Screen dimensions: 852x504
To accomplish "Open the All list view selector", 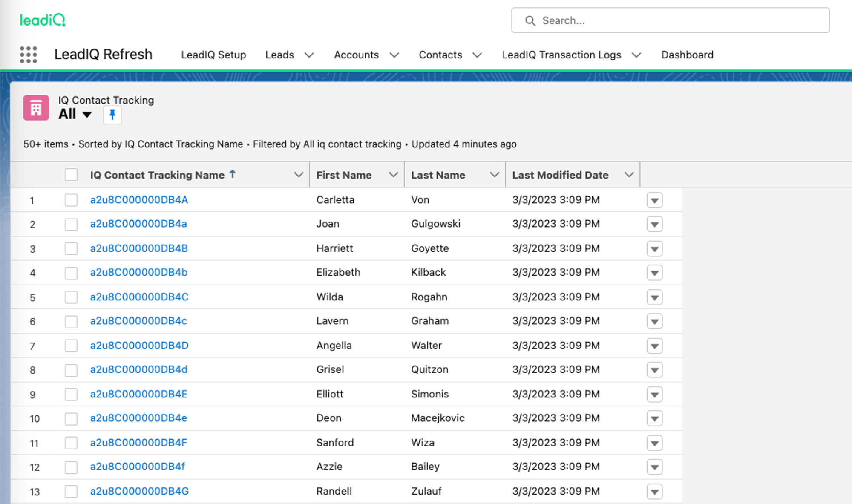I will pos(75,114).
